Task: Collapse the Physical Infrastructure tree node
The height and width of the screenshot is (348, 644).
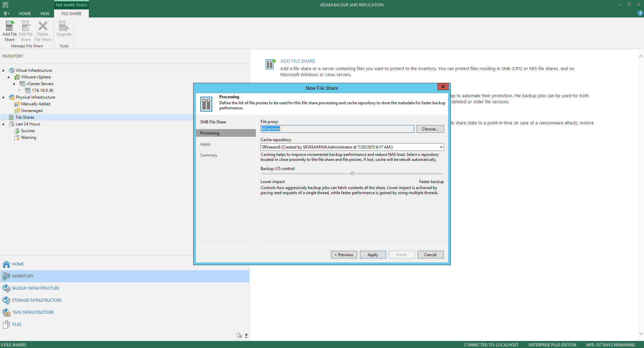Action: [x=3, y=97]
